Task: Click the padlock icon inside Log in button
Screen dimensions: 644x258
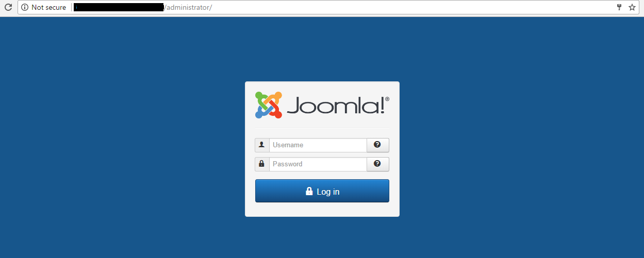Action: pos(309,192)
